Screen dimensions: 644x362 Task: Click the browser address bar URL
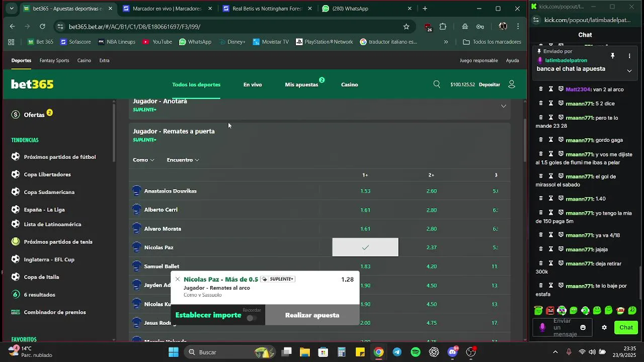(134, 27)
